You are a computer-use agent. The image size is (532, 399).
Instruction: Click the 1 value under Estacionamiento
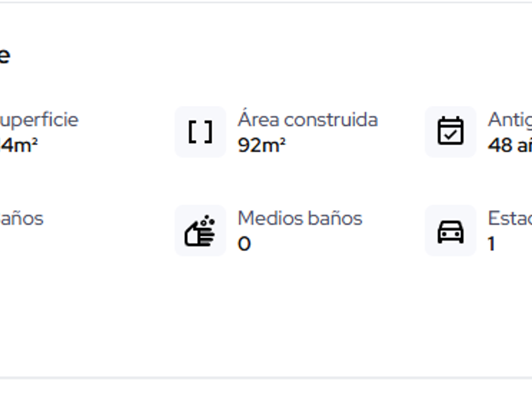tap(491, 244)
